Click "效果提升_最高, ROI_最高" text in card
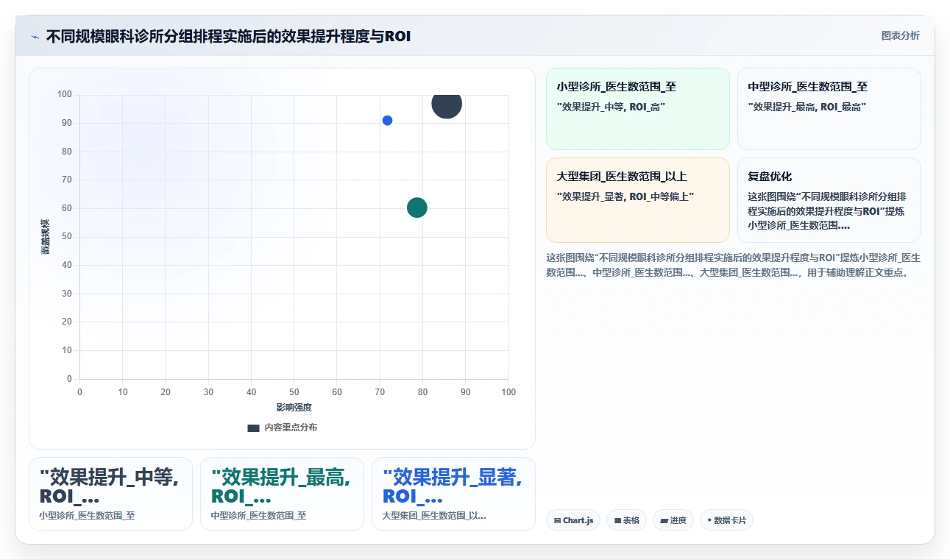This screenshot has width=950, height=560. (x=807, y=107)
